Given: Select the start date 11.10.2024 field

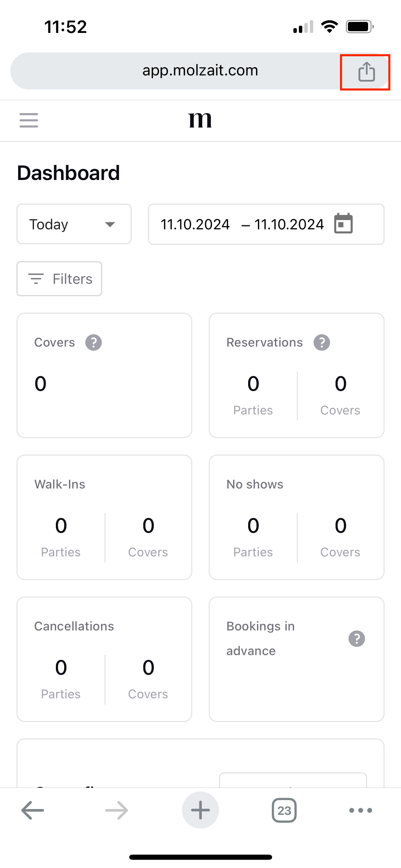Looking at the screenshot, I should tap(195, 225).
